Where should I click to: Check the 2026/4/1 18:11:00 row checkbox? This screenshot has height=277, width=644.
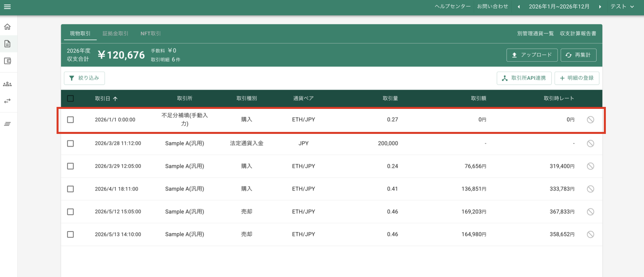(70, 189)
